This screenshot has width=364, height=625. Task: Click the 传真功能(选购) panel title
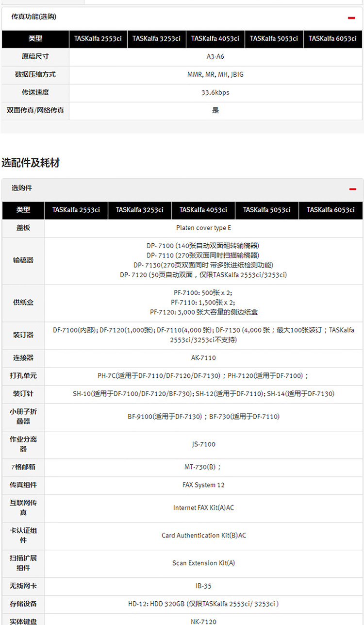point(34,17)
